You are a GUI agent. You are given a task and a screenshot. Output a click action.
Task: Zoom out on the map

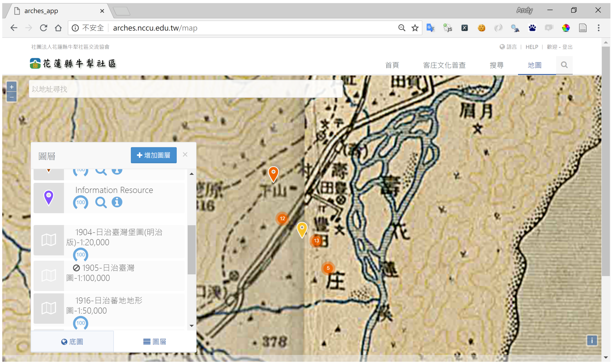pos(12,97)
